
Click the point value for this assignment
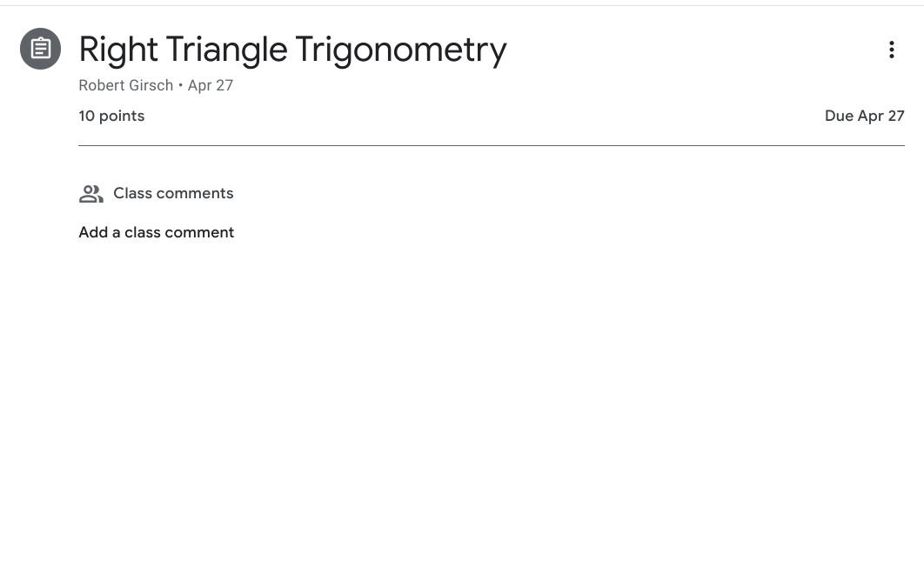coord(111,116)
